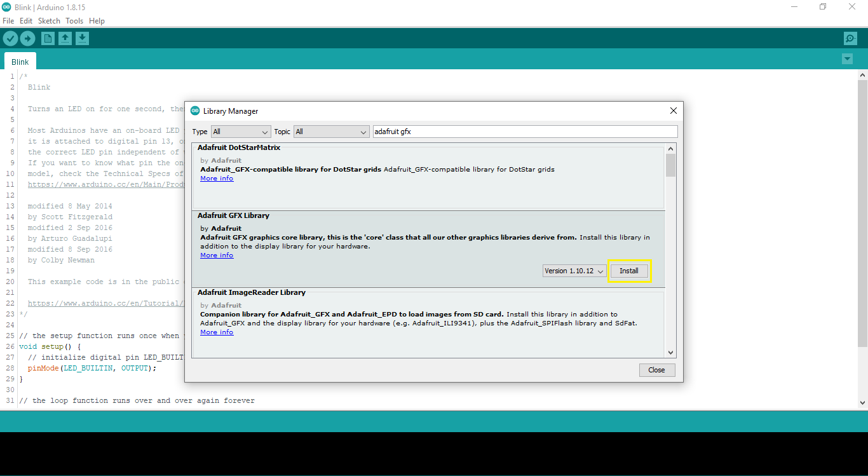Open the Serial Monitor magnifier icon
This screenshot has width=868, height=476.
pos(850,39)
